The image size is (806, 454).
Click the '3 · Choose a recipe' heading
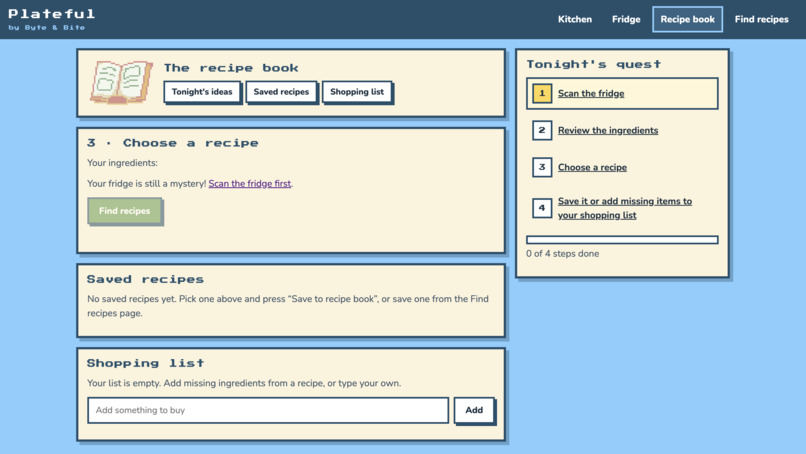(x=173, y=143)
